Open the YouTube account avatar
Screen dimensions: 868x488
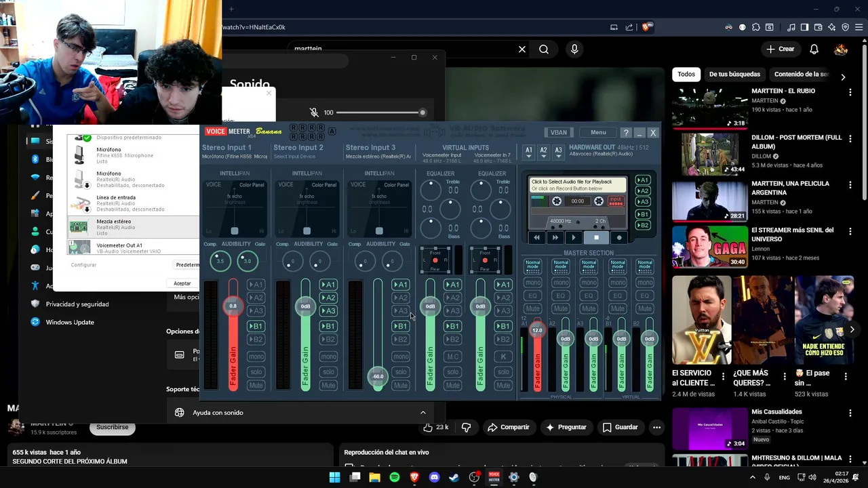pos(841,49)
